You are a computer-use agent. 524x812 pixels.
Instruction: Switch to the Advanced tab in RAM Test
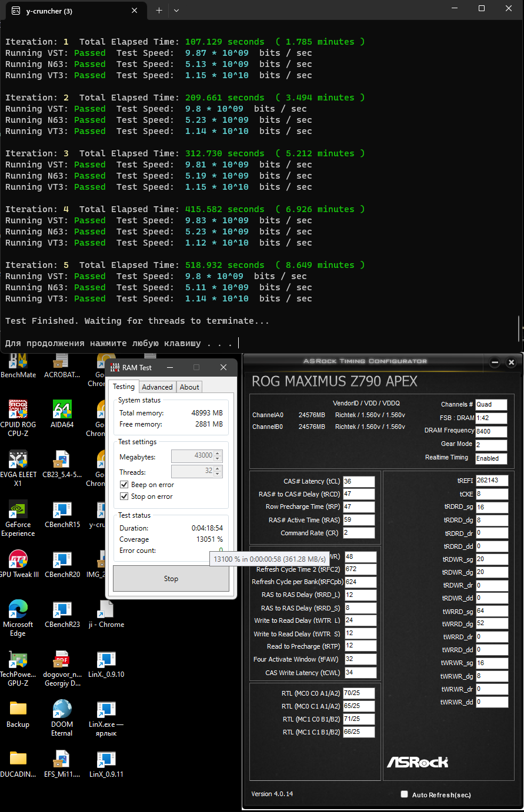[x=157, y=387]
